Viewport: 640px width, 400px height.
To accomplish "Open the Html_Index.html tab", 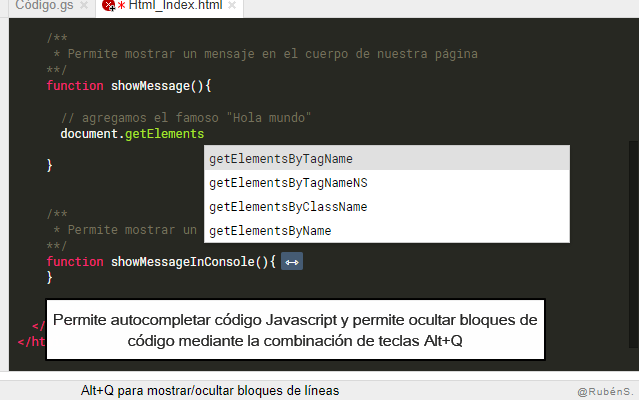I will click(176, 5).
